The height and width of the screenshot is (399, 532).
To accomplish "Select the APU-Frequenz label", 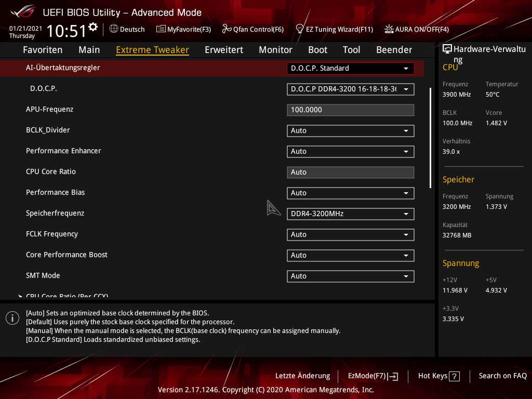I will pos(49,109).
